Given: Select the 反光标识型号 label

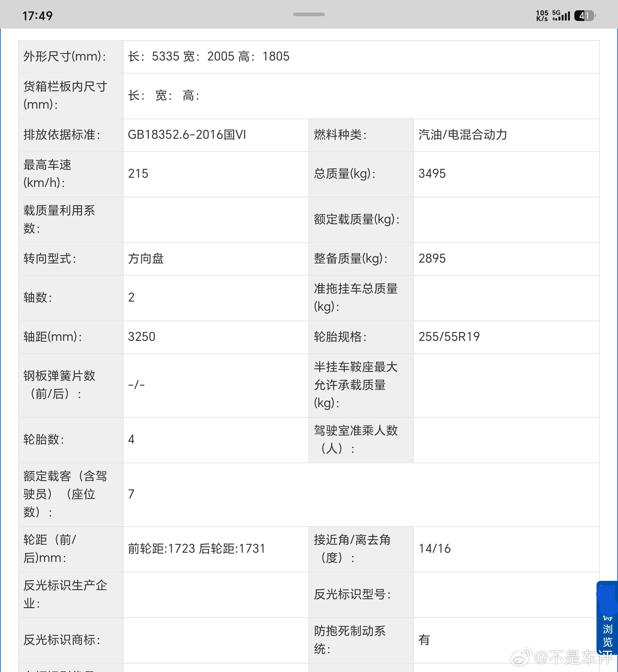Looking at the screenshot, I should (352, 595).
